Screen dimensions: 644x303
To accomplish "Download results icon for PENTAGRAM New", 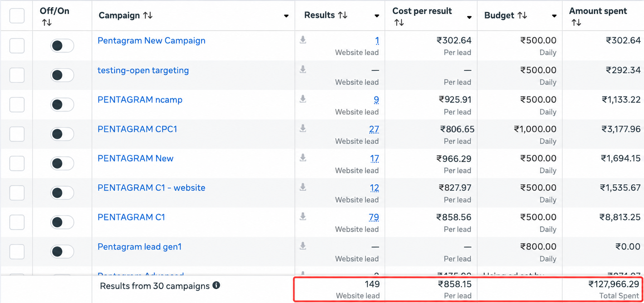I will coord(303,158).
